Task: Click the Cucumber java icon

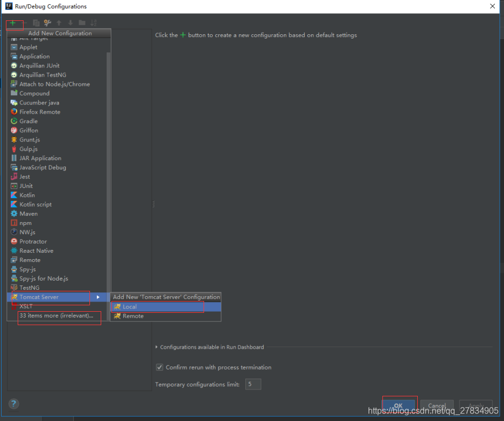Action: 14,103
